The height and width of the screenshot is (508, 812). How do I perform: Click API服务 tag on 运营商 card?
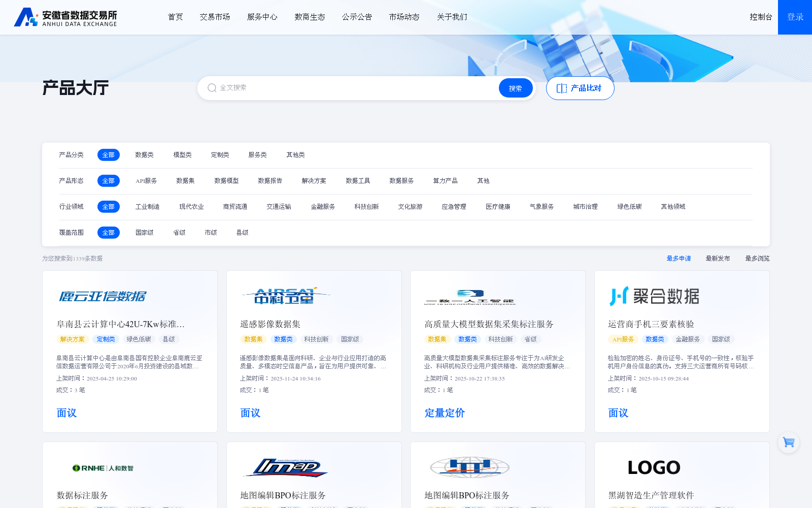click(x=623, y=339)
